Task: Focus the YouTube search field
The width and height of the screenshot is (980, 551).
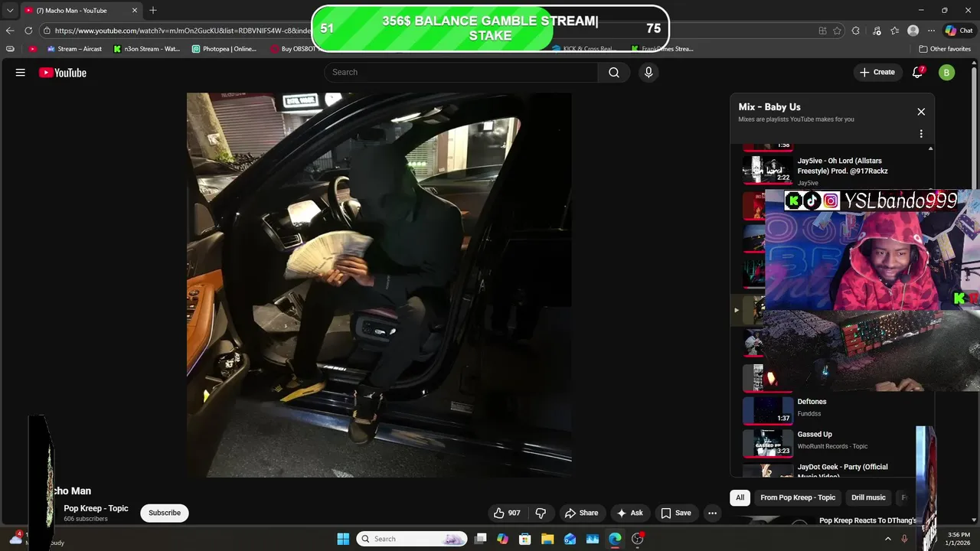Action: [x=461, y=72]
